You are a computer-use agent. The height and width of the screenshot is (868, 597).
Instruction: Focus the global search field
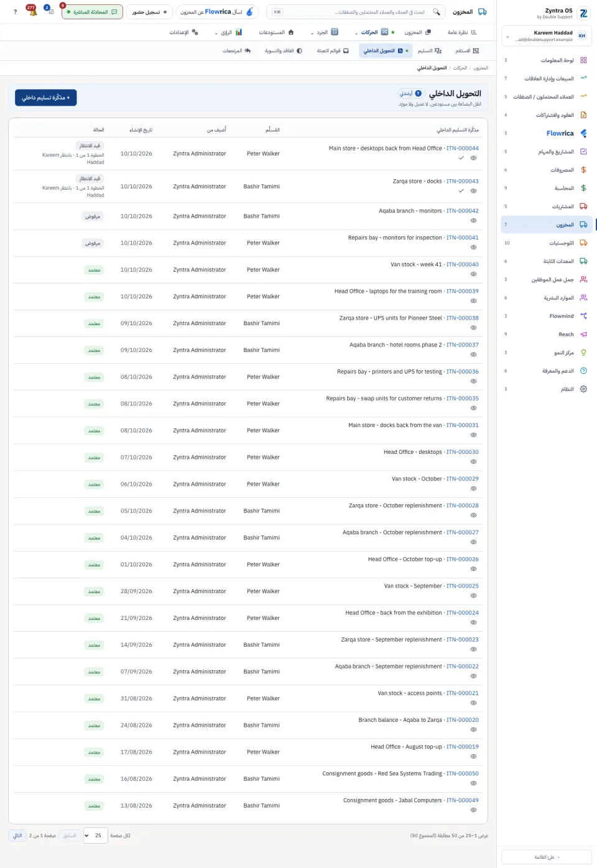(x=356, y=12)
